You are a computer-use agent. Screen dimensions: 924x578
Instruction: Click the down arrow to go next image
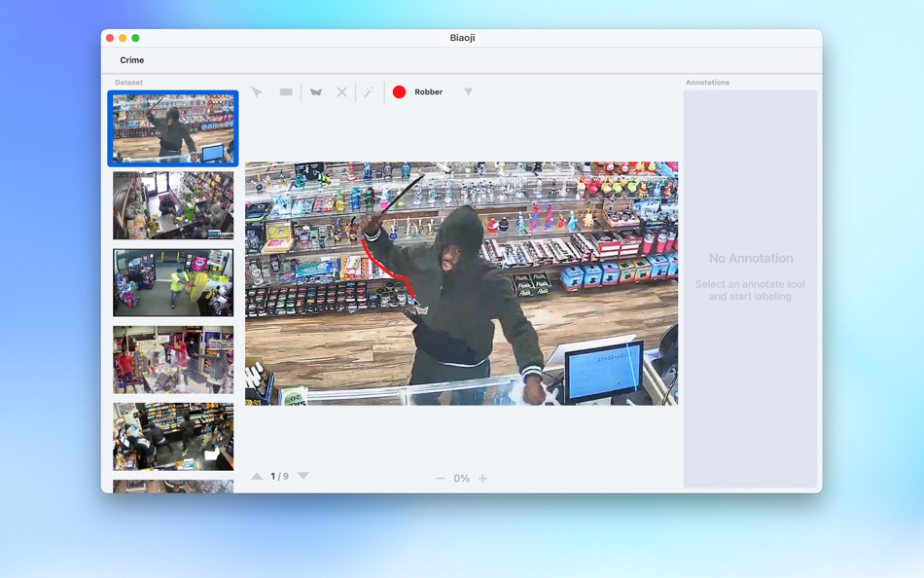tap(302, 476)
